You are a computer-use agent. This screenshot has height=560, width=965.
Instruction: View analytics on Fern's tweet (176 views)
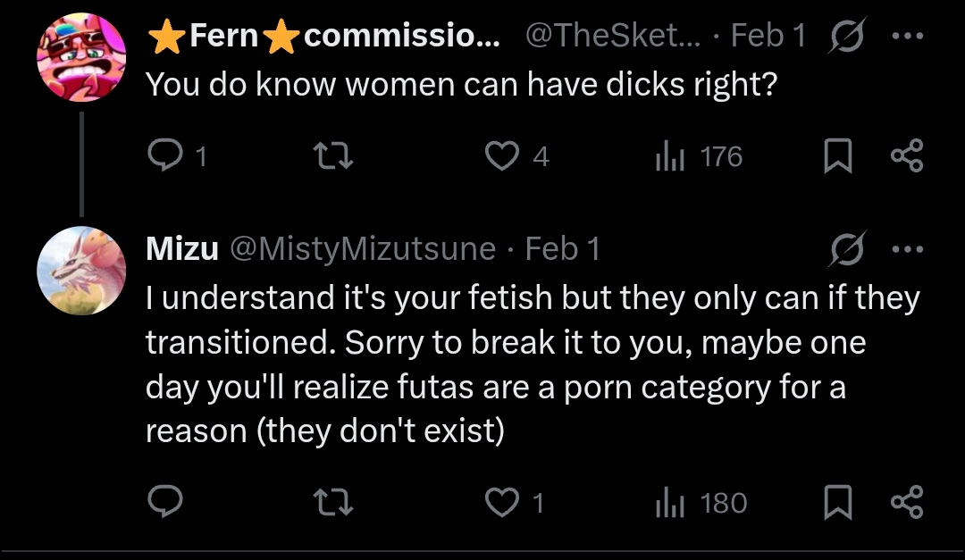point(670,157)
